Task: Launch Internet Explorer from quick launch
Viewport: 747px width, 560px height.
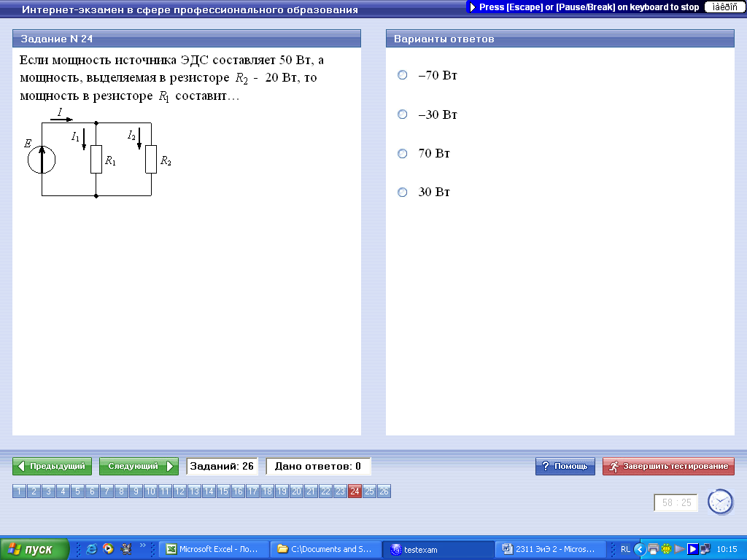Action: coord(91,549)
